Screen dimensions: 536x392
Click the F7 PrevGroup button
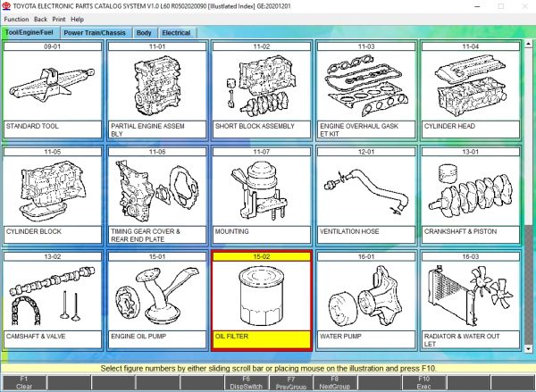(291, 383)
